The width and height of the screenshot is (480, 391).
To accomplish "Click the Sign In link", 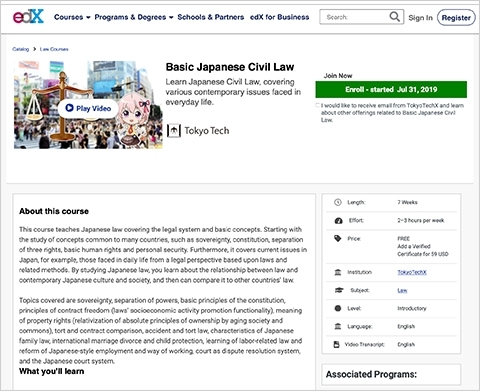I will tap(420, 18).
